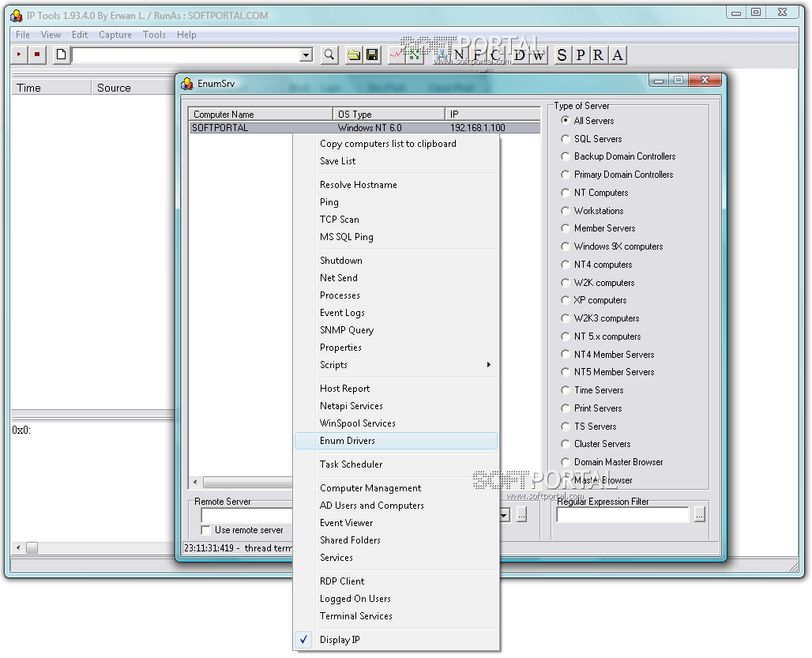Enable the Use remote server checkbox

tap(205, 530)
